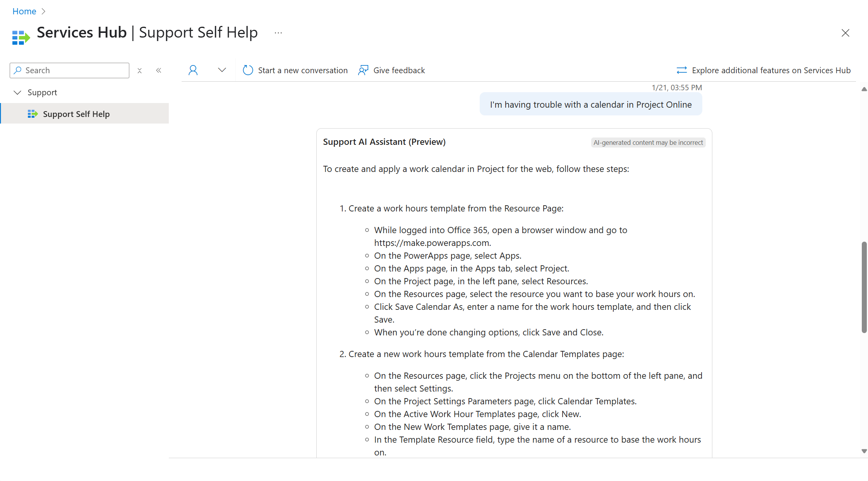Click the Home breadcrumb link
Image resolution: width=868 pixels, height=481 pixels.
point(24,11)
